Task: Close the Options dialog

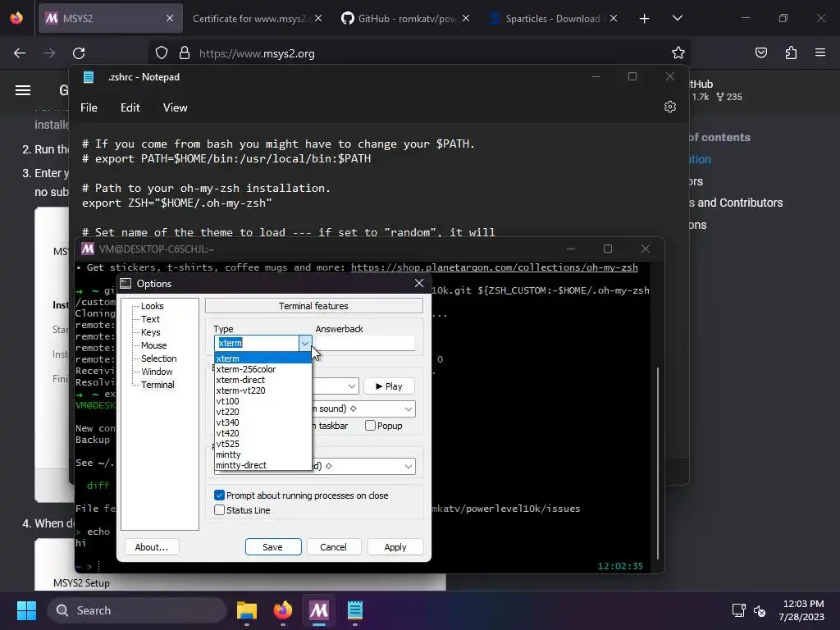Action: tap(419, 283)
